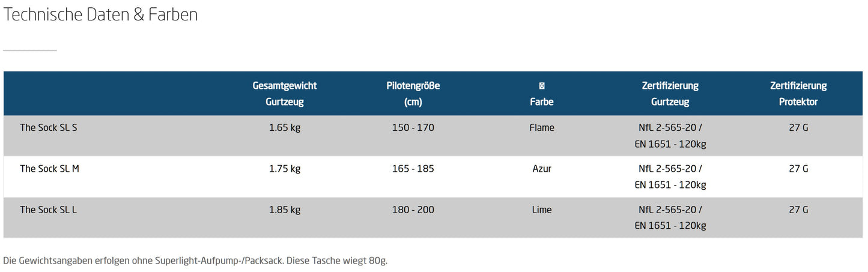Click the Azur color cell
Viewport: 868px width, 272px height.
[542, 169]
